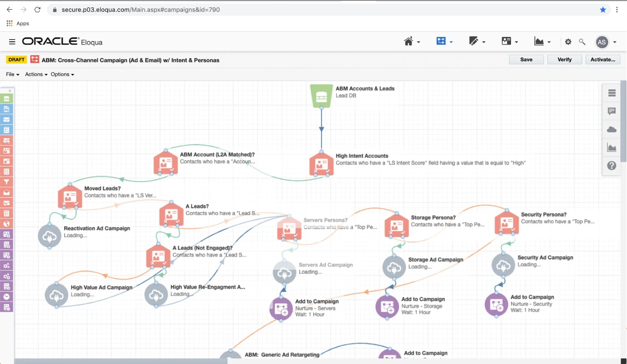627x364 pixels.
Task: Expand the left palette with double chevron
Action: pos(9,91)
